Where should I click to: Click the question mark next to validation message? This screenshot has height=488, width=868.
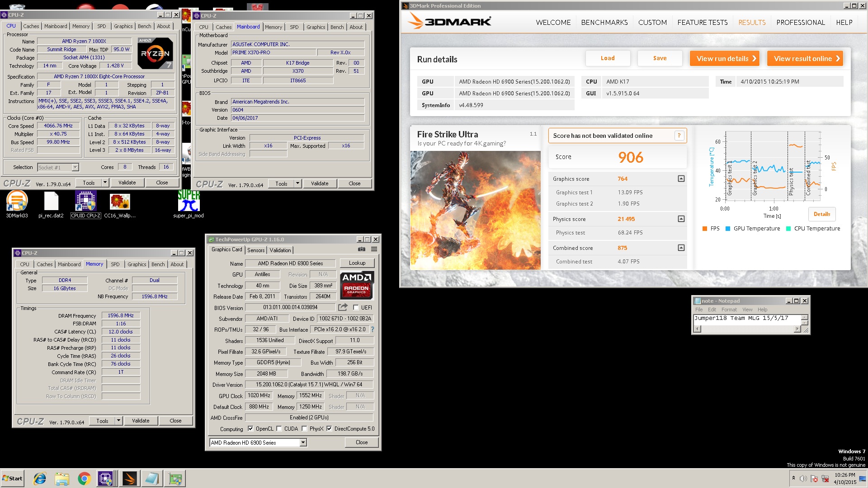click(x=679, y=136)
